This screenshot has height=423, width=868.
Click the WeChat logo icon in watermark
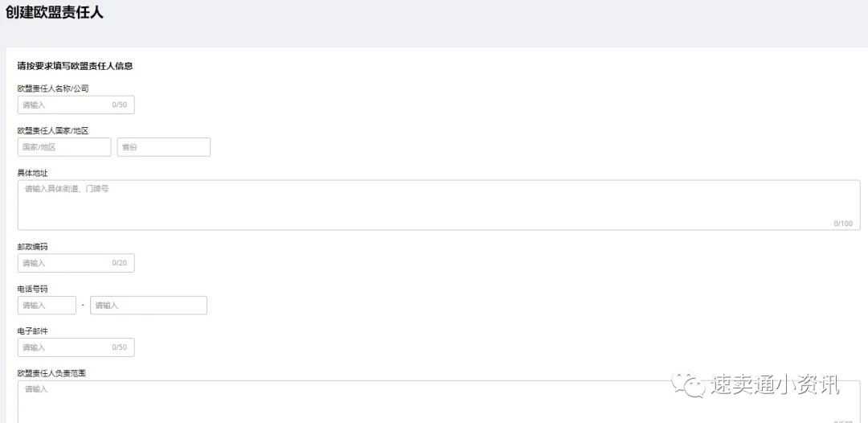[x=689, y=383]
